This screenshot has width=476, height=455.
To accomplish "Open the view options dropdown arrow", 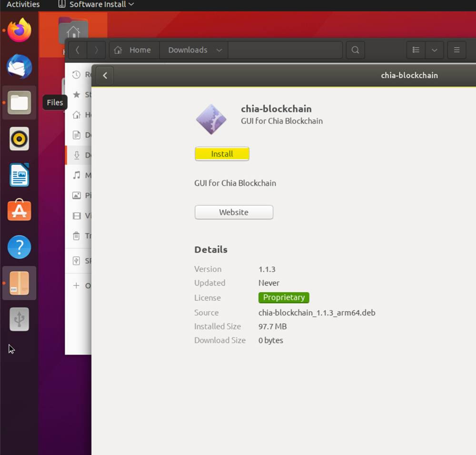I will (x=434, y=50).
